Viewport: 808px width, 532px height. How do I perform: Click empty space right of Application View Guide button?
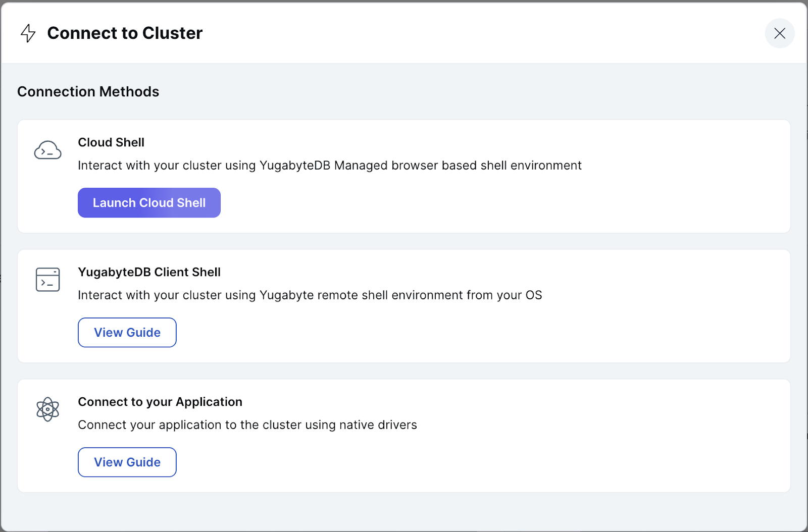point(454,462)
